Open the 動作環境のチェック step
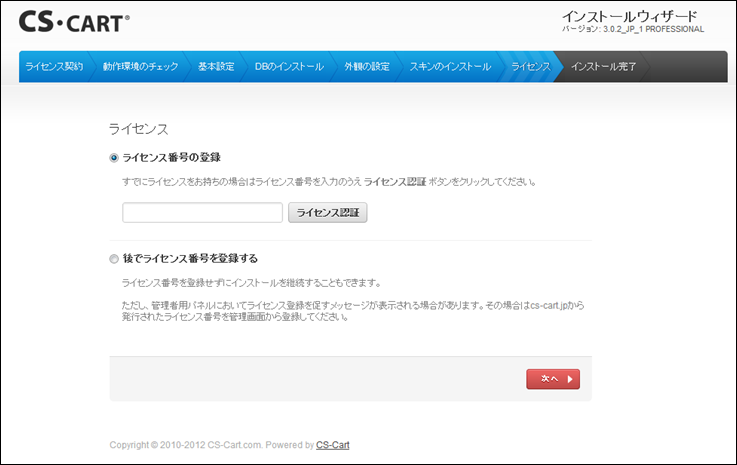737x465 pixels. [140, 67]
